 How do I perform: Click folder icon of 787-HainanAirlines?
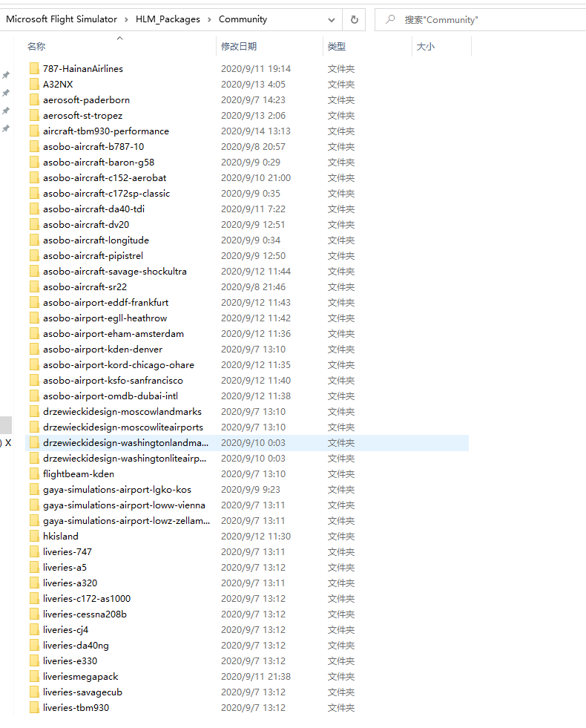34,69
